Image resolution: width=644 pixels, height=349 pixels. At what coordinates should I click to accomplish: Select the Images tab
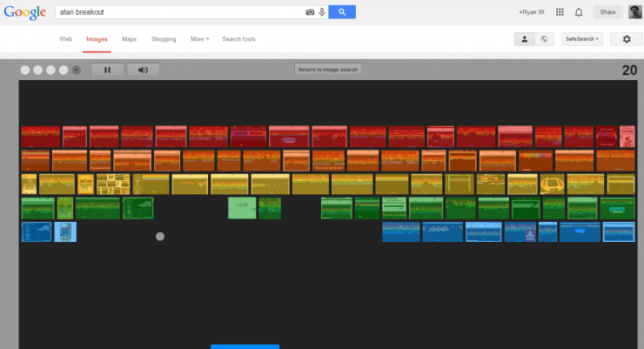click(x=97, y=39)
